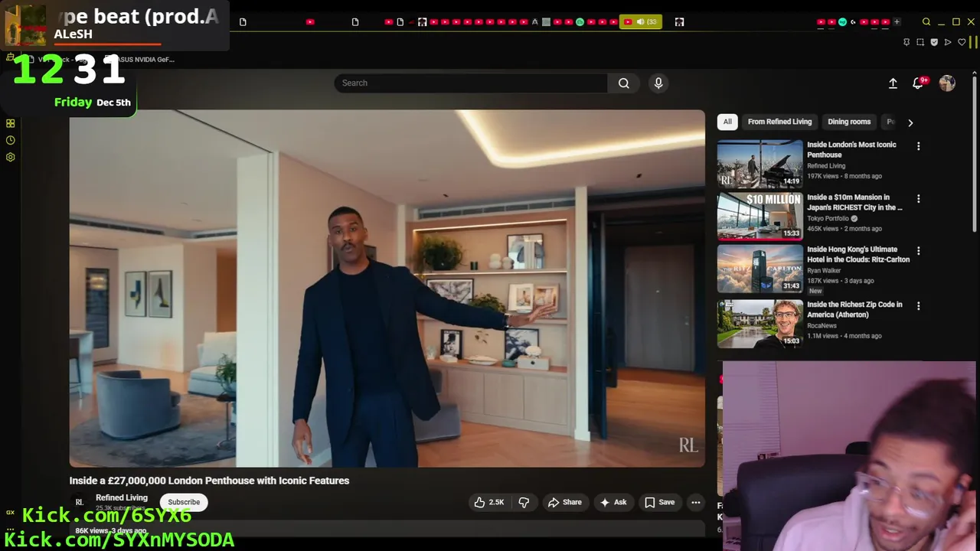The image size is (980, 551).
Task: Click the pin icon in address bar
Action: [x=906, y=42]
